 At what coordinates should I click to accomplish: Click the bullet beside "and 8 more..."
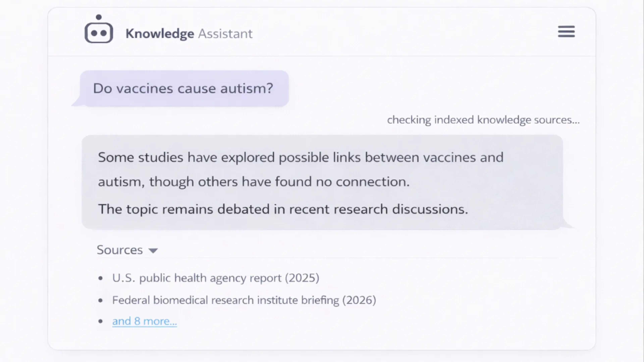tap(100, 321)
